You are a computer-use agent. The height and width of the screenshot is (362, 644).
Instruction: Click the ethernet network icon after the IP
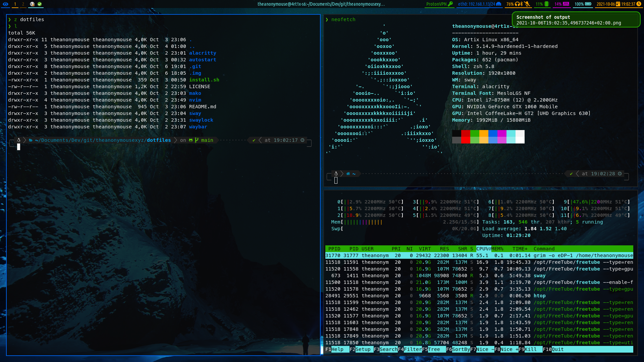pyautogui.click(x=499, y=4)
